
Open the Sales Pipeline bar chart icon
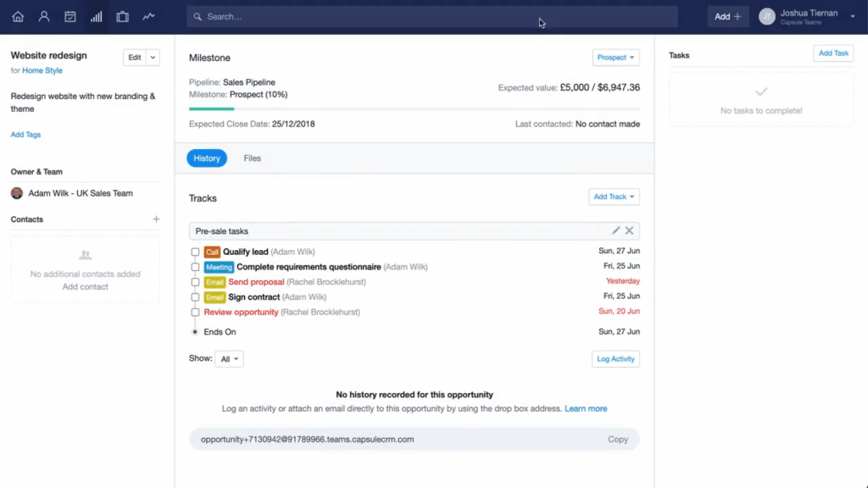click(97, 16)
